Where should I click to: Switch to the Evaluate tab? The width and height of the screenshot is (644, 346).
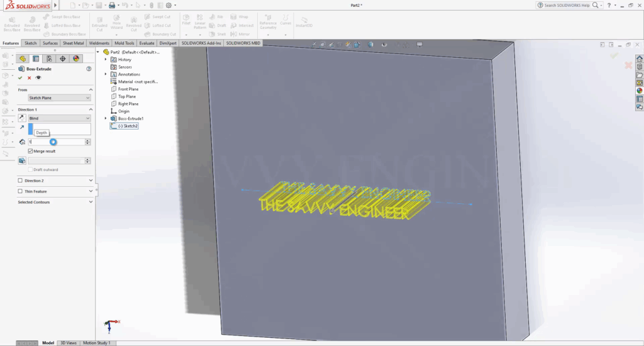click(x=148, y=43)
